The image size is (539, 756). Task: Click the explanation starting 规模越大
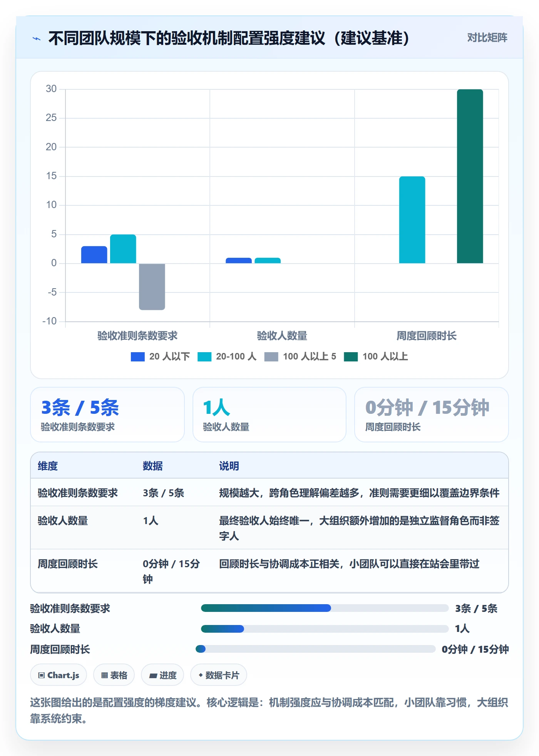359,493
